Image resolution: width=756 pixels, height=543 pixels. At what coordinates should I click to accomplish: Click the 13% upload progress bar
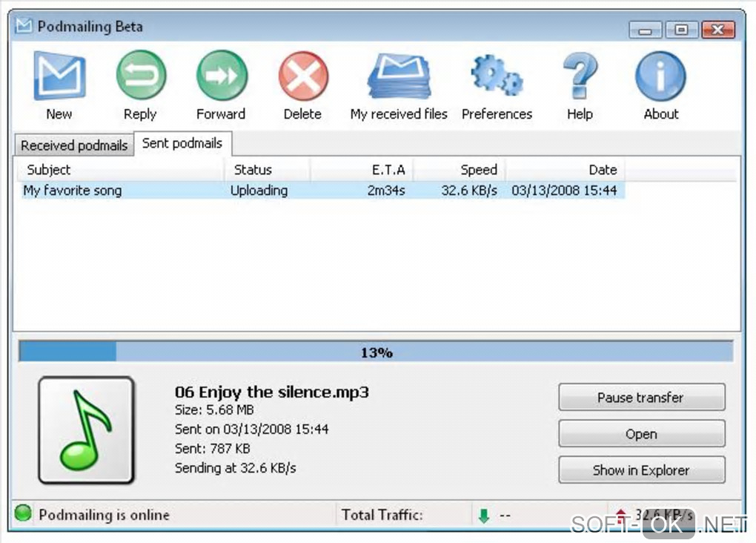pos(376,352)
